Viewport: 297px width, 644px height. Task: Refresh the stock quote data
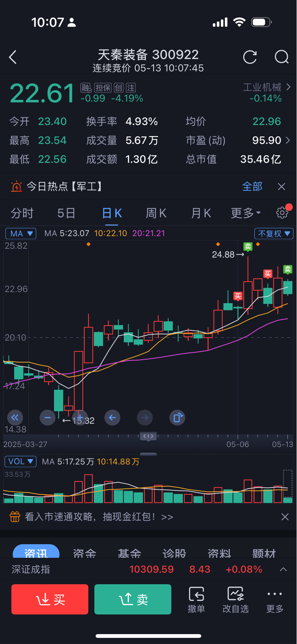(x=250, y=57)
